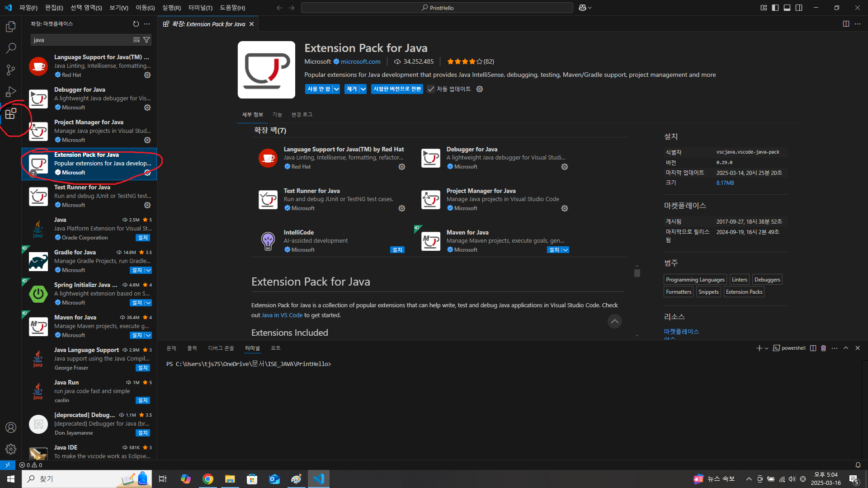Switch to the changelog tab

pyautogui.click(x=302, y=115)
